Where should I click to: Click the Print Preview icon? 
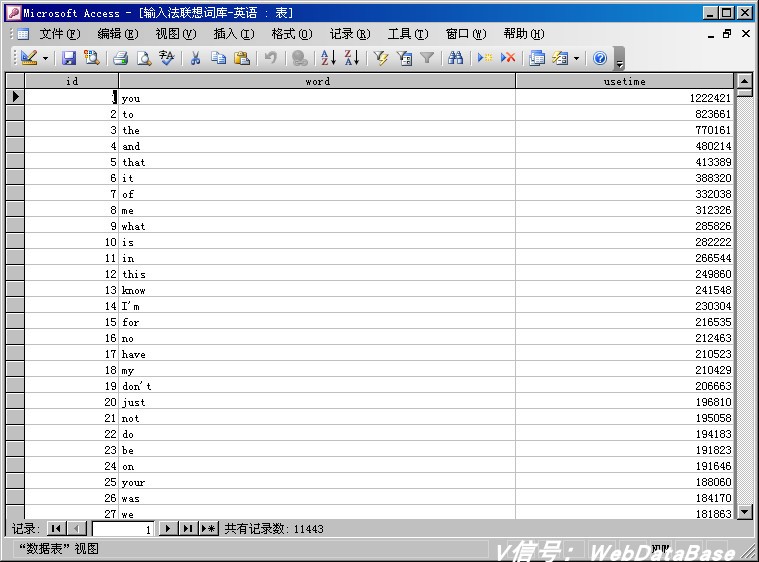pyautogui.click(x=144, y=58)
